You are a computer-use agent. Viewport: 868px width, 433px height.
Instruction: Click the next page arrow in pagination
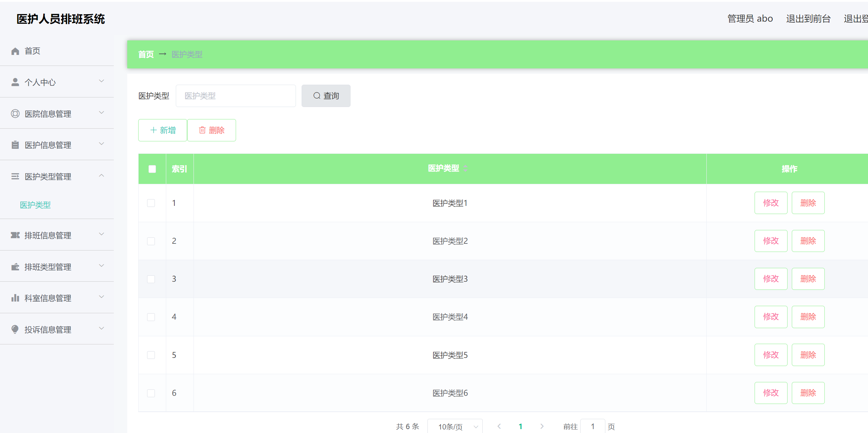click(542, 427)
